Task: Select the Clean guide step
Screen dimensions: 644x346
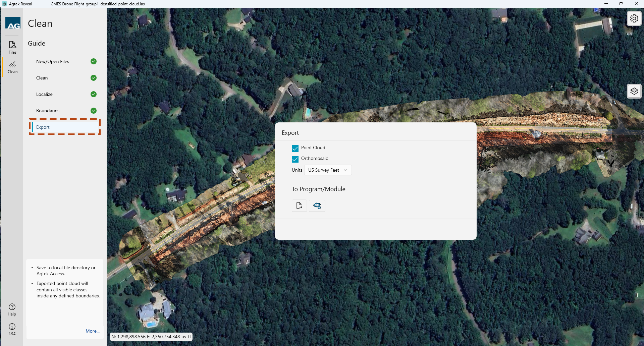Action: [x=42, y=78]
